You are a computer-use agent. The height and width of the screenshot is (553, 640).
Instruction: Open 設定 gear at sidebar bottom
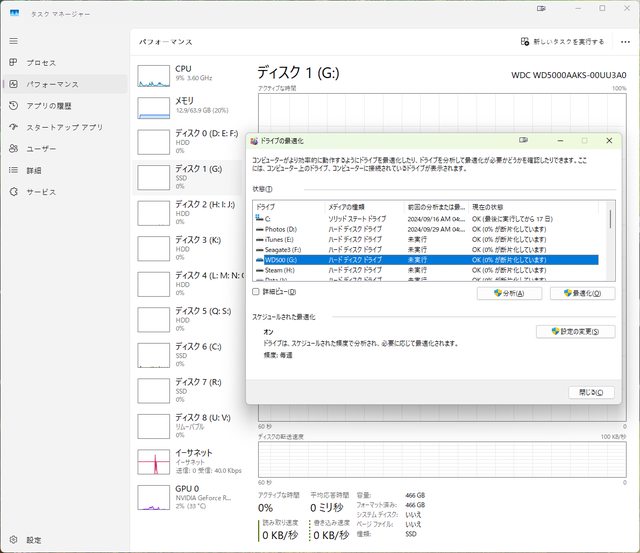(x=14, y=539)
